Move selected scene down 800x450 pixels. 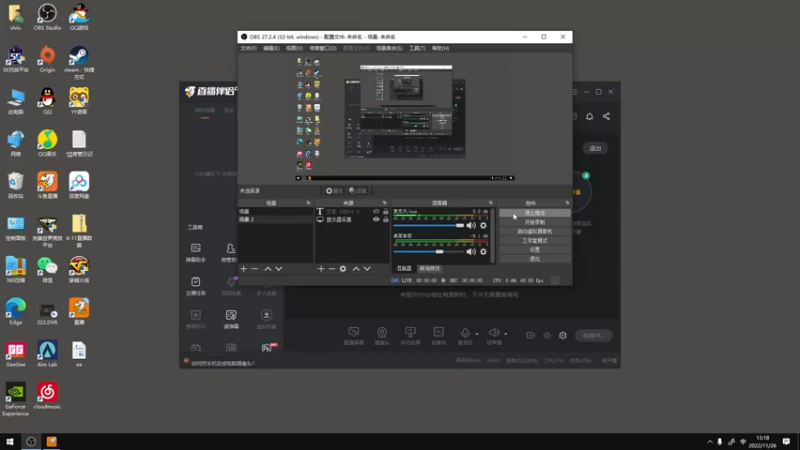[x=279, y=268]
